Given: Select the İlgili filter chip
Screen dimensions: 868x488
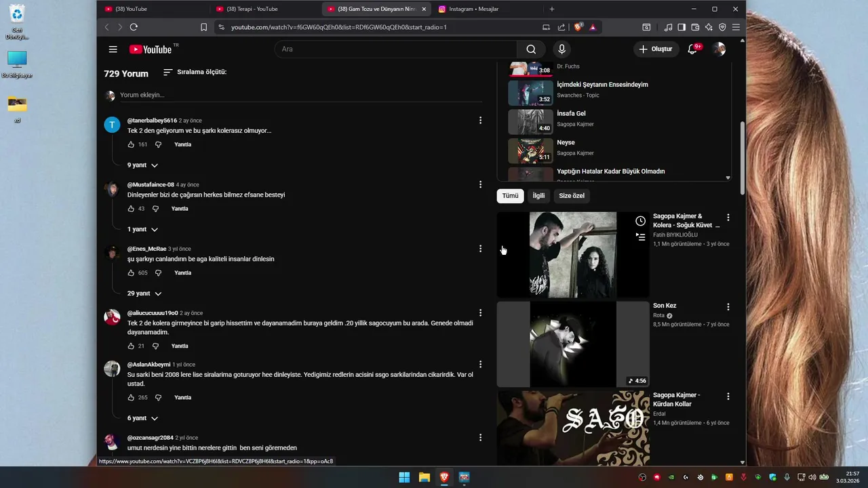Looking at the screenshot, I should pos(538,195).
